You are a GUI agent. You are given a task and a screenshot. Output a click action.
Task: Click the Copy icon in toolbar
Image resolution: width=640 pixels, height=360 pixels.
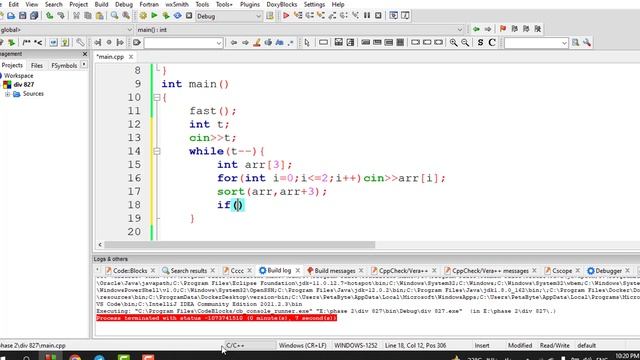tap(88, 16)
